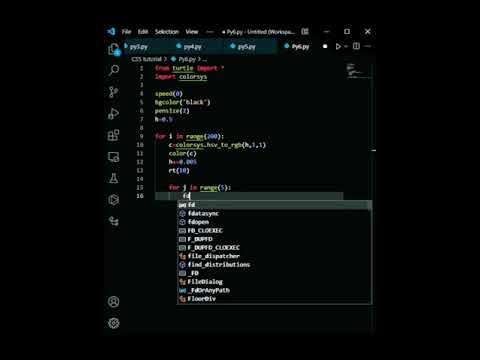Screen dimensions: 480x360
Task: Select the 'fd' autocomplete suggestion
Action: [x=274, y=205]
